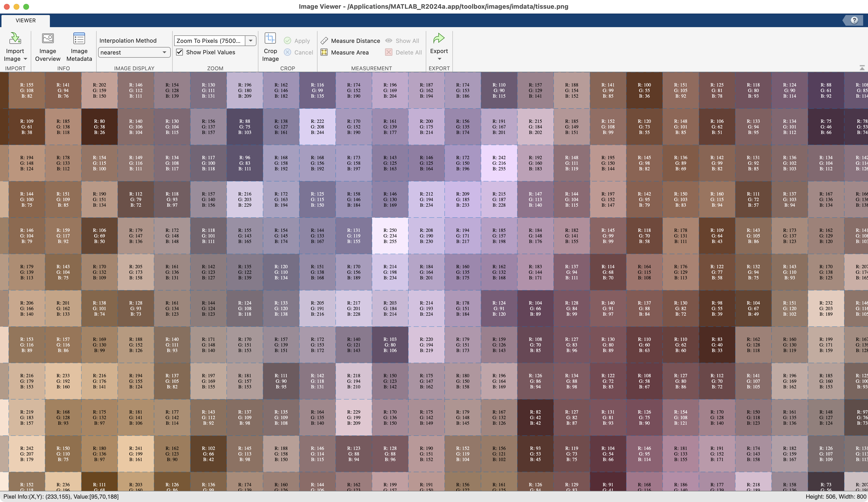Click the MEASUREMENT section label
Screen dimensions: 868x502
[x=371, y=68]
